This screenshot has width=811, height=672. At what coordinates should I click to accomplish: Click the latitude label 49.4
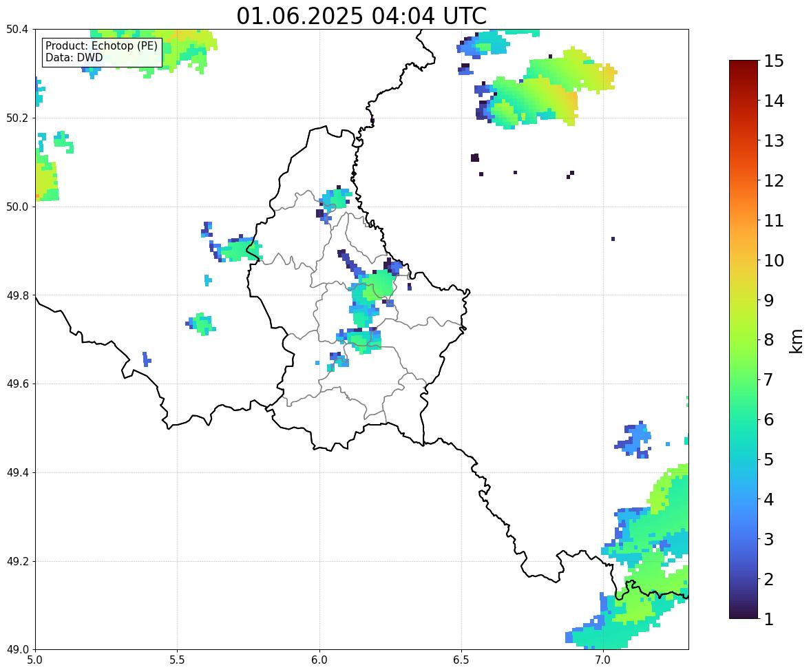pos(17,472)
